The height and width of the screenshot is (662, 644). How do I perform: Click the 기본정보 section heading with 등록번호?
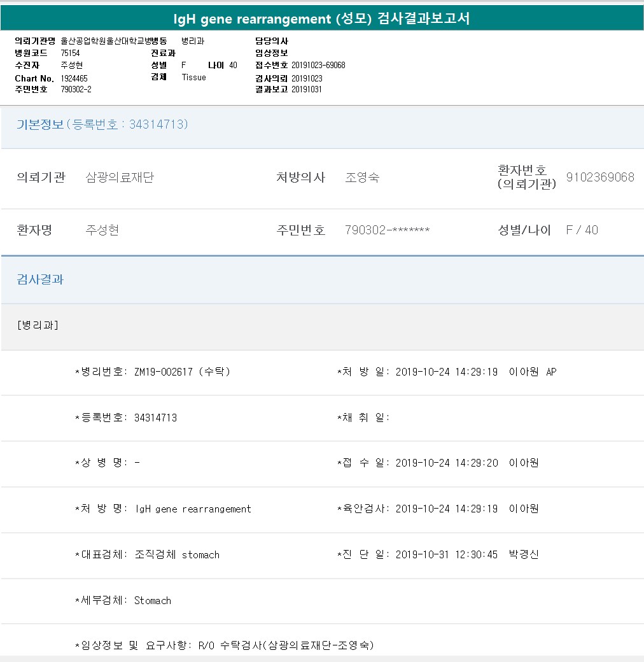(x=102, y=125)
